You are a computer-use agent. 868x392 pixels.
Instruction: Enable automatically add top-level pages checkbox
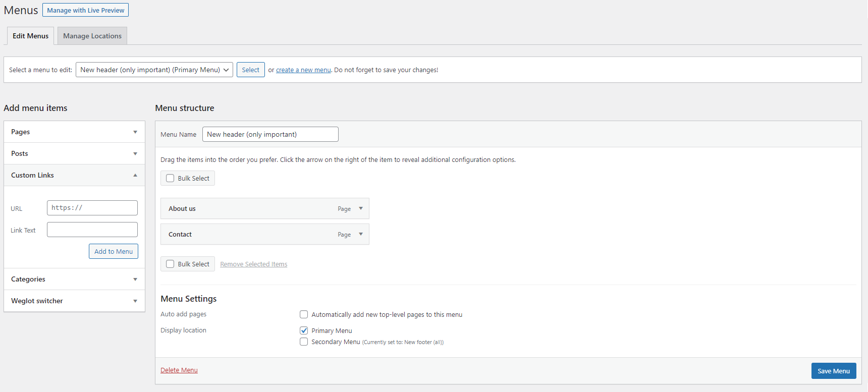pyautogui.click(x=304, y=314)
